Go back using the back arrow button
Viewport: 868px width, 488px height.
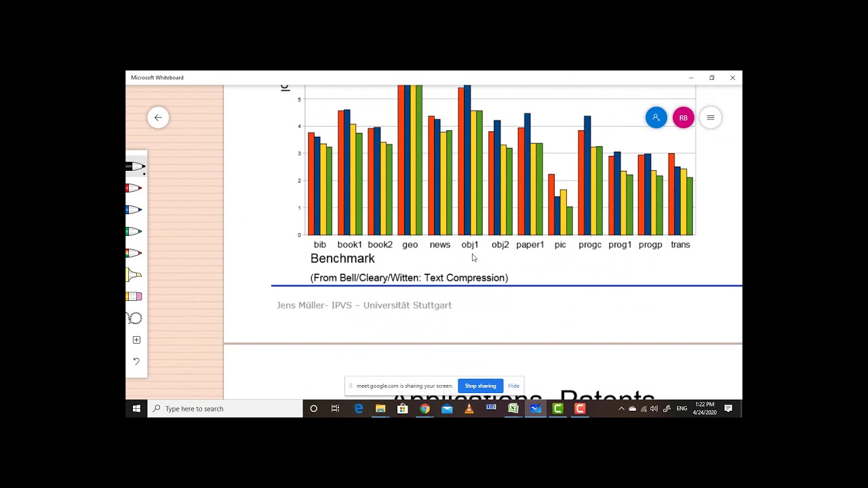(x=158, y=117)
